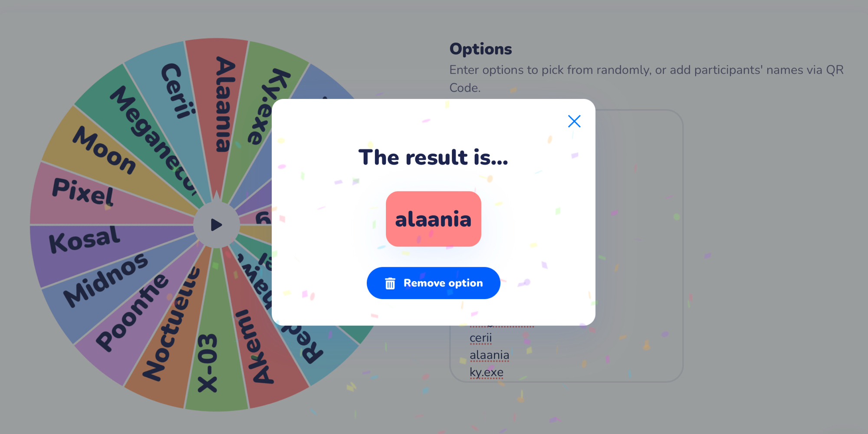Select the Moon slice on the wheel

[x=104, y=150]
